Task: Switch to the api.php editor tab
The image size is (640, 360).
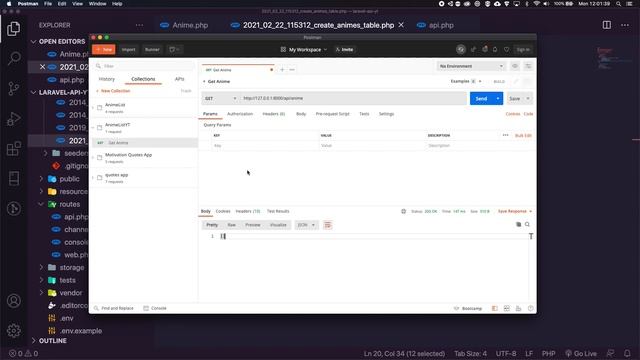Action: tap(435, 25)
